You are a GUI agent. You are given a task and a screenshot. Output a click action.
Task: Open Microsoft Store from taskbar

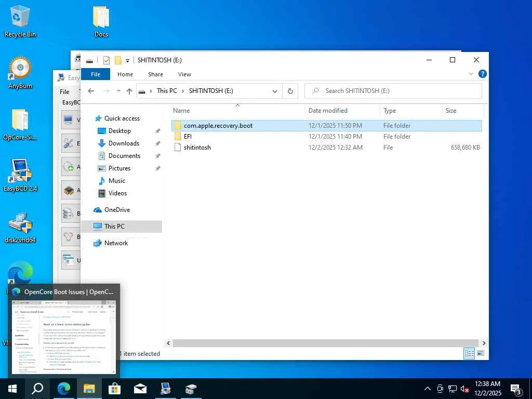[x=114, y=389]
